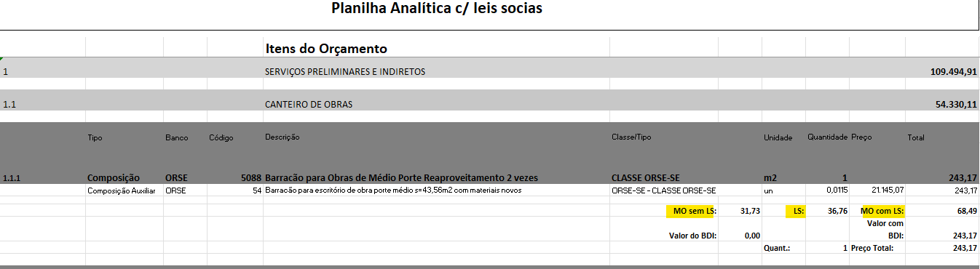Select the 'Valor do BDI:' label cell
The height and width of the screenshot is (269, 980).
click(x=692, y=236)
